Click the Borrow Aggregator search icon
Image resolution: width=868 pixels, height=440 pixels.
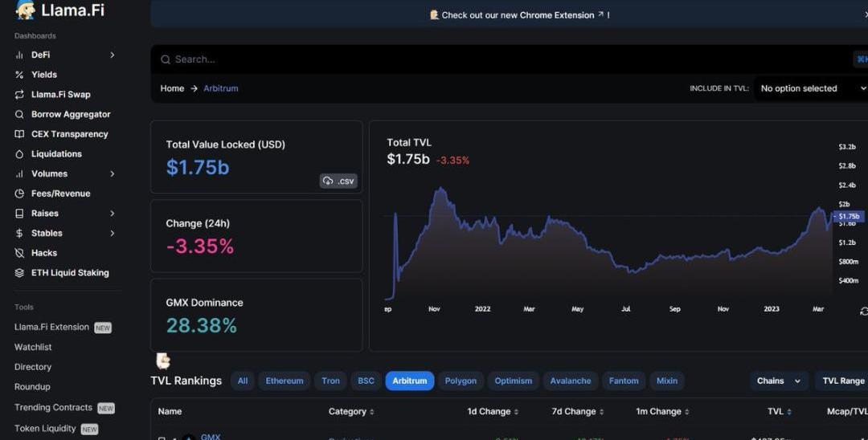point(19,114)
